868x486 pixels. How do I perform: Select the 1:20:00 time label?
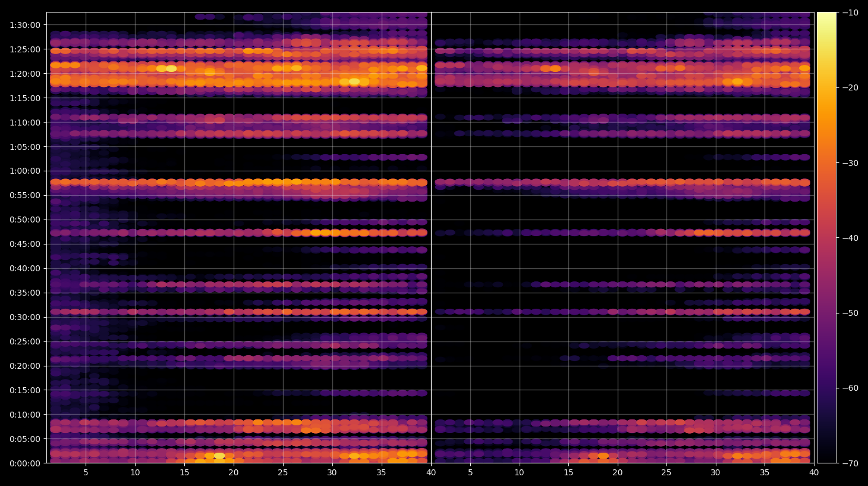point(25,74)
